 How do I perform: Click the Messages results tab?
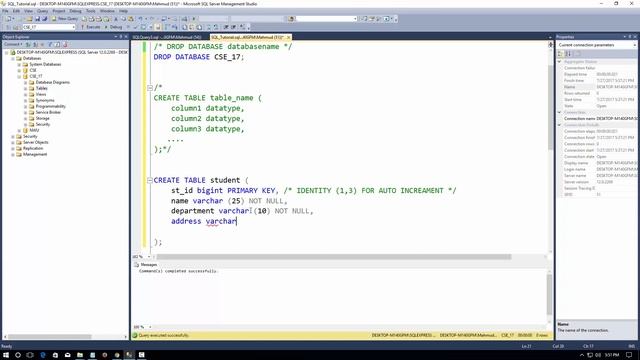[x=145, y=264]
